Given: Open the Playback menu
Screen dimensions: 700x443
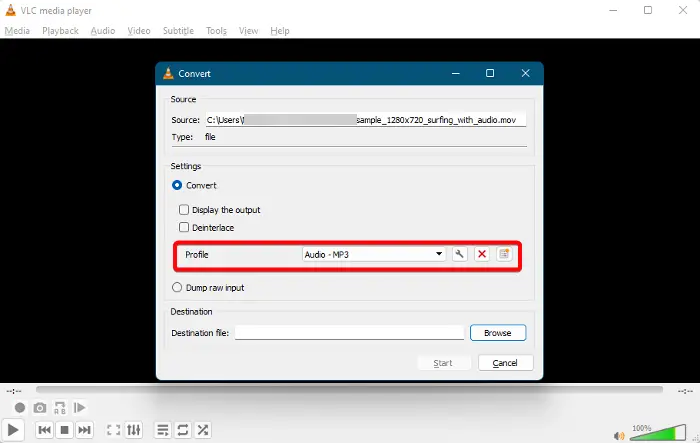Looking at the screenshot, I should click(x=60, y=31).
